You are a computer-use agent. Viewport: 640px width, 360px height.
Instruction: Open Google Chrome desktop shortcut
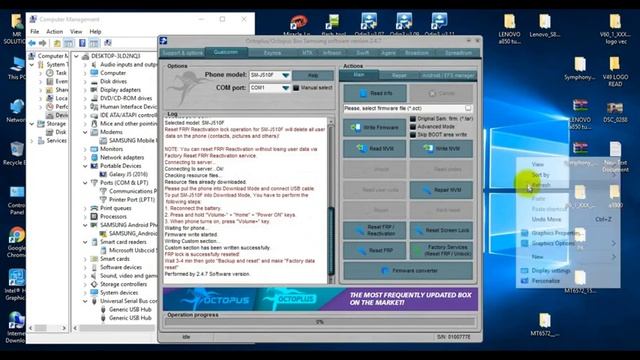pos(16,242)
